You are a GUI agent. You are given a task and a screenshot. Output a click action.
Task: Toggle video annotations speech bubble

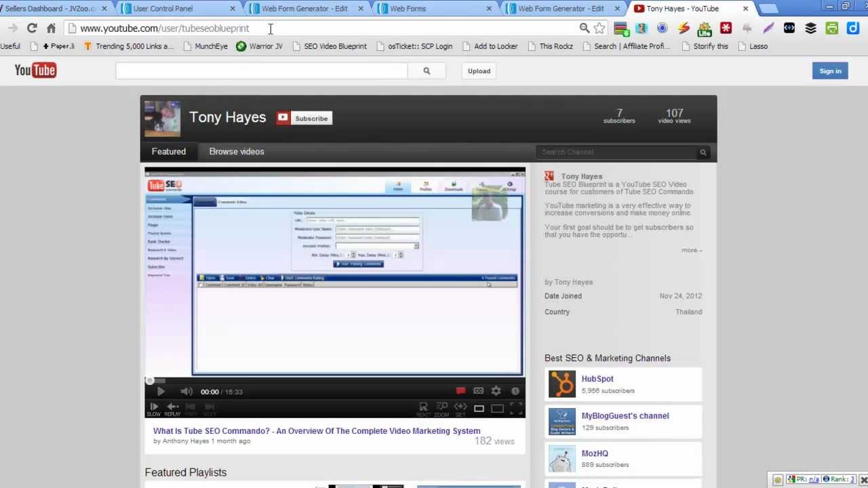click(460, 391)
